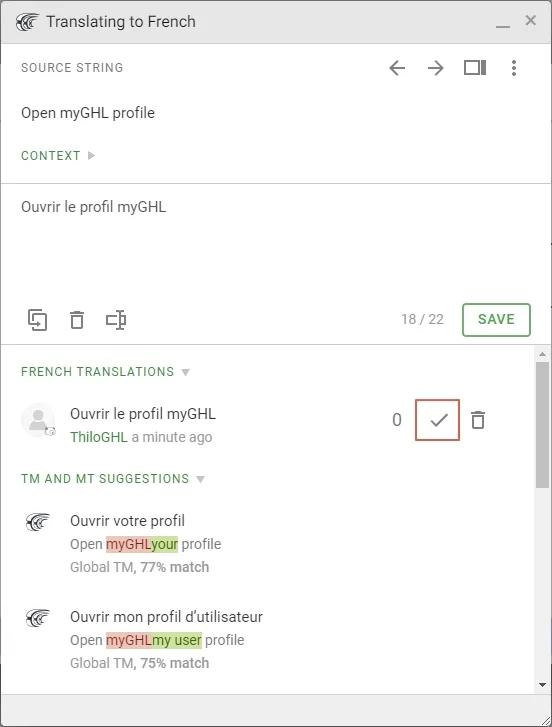Viewport: 552px width, 727px height.
Task: Click the text cursor insert icon
Action: (x=116, y=320)
